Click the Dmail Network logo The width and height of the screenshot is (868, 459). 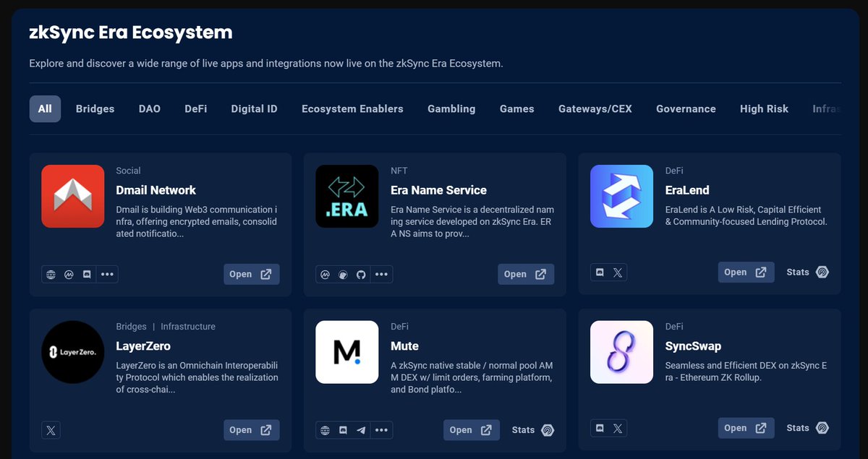click(72, 197)
